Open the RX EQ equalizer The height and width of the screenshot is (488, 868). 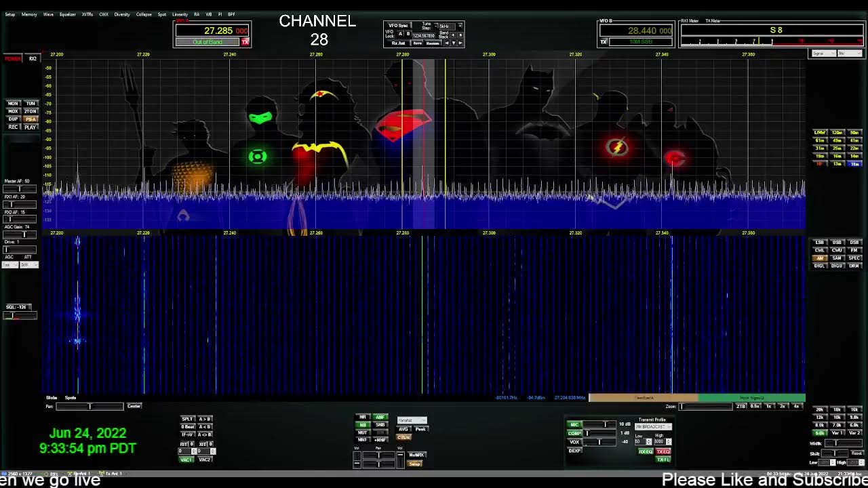pos(646,452)
